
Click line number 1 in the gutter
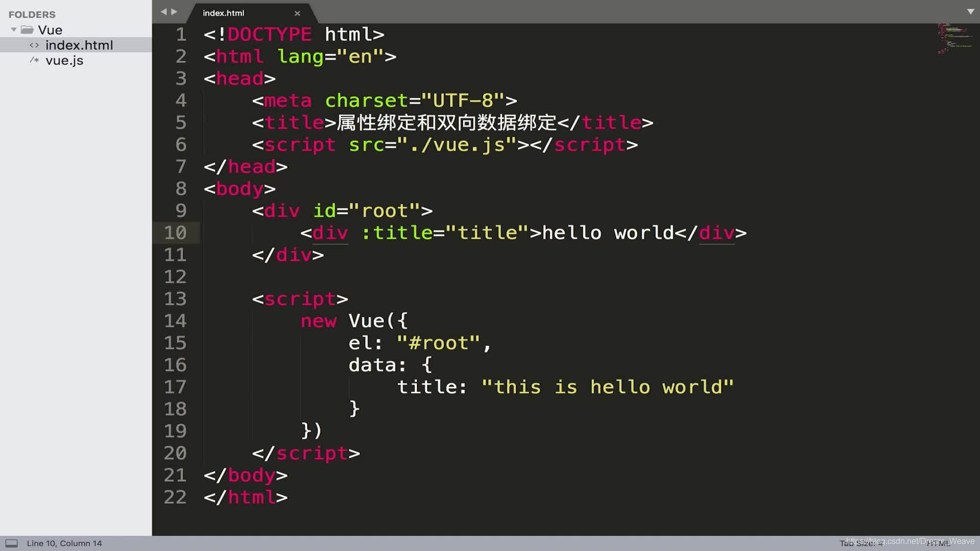click(x=181, y=34)
